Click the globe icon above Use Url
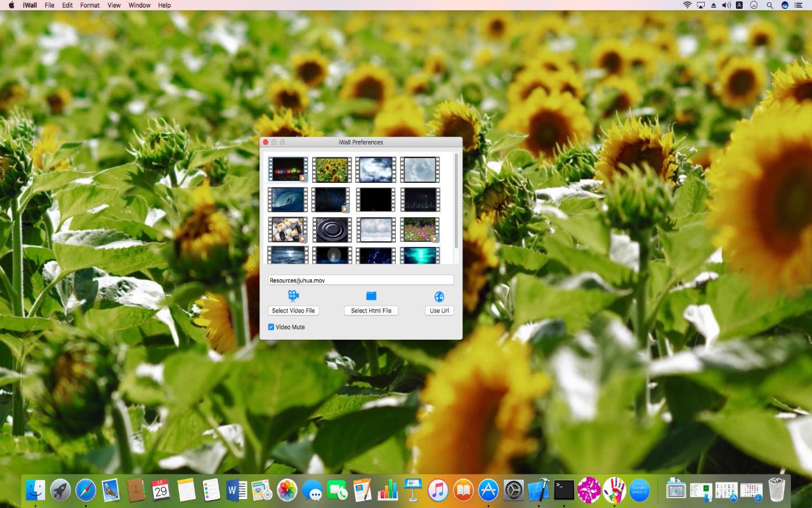The image size is (812, 508). tap(438, 295)
